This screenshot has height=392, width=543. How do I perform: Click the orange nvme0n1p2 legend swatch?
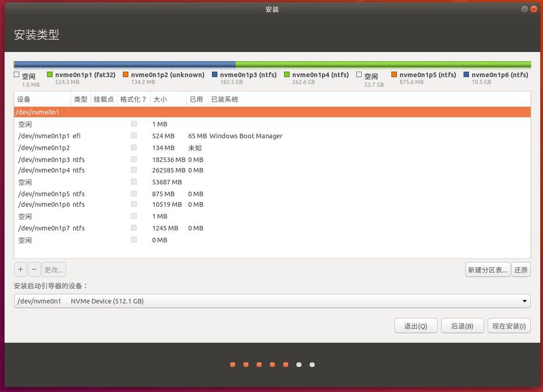(x=126, y=74)
